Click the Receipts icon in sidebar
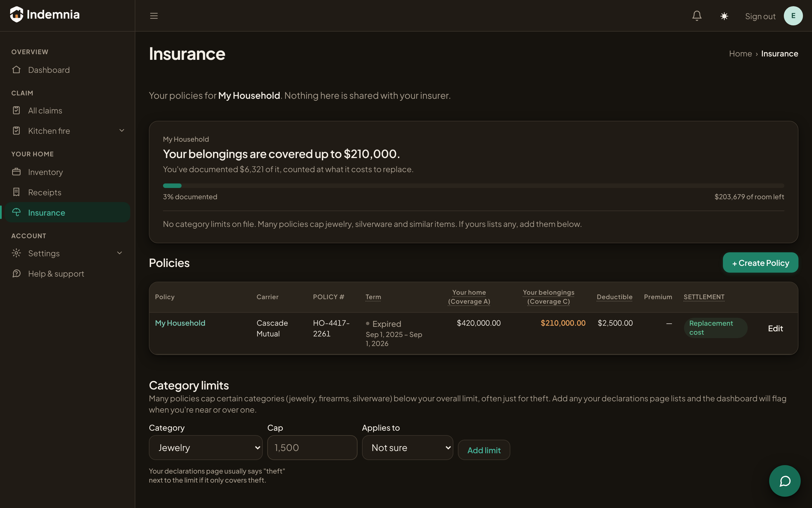812x508 pixels. point(16,192)
